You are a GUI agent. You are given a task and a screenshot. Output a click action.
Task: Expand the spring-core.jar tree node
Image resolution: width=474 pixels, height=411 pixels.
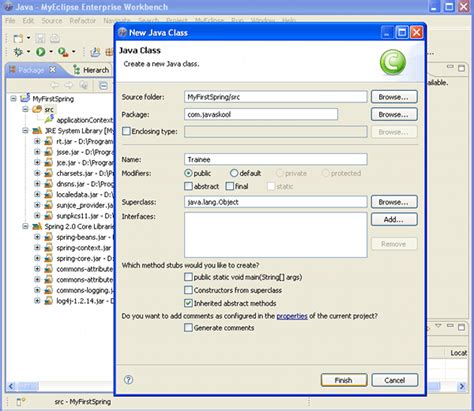pyautogui.click(x=37, y=258)
